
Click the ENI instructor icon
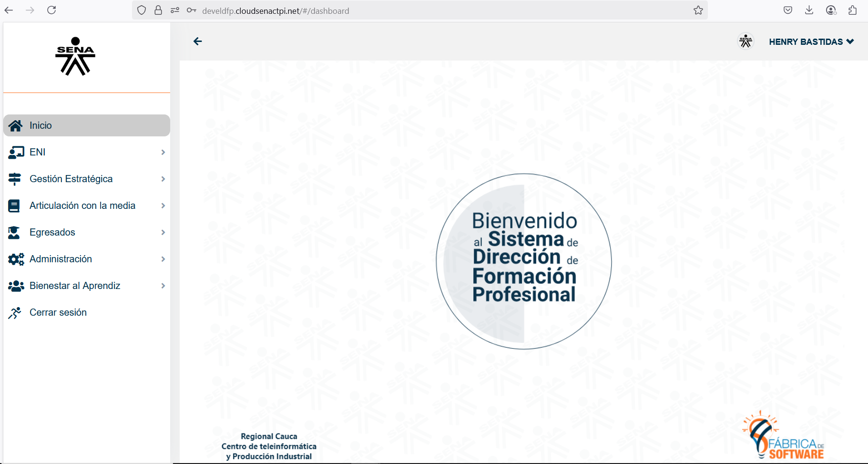click(x=16, y=152)
